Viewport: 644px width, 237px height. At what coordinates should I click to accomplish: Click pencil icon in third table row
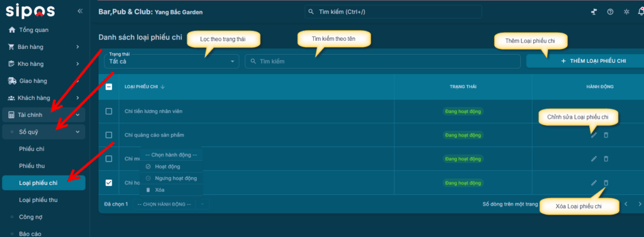(x=594, y=159)
